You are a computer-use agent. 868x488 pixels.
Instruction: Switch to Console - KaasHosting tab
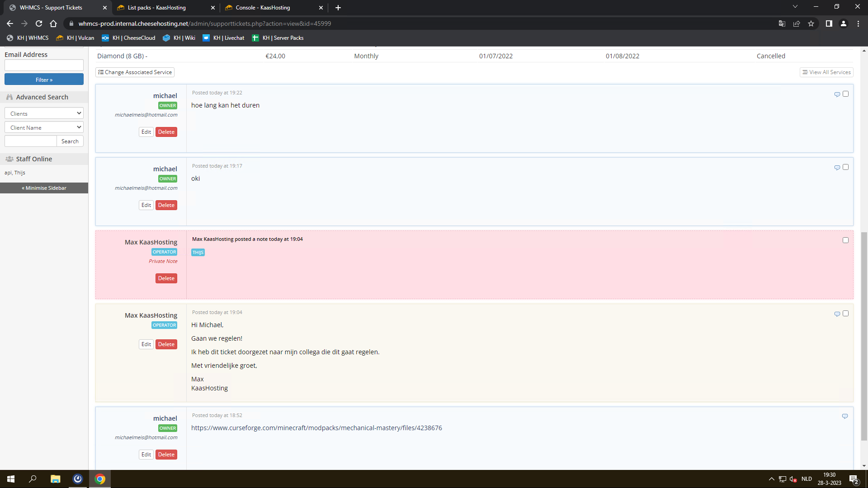pyautogui.click(x=263, y=8)
